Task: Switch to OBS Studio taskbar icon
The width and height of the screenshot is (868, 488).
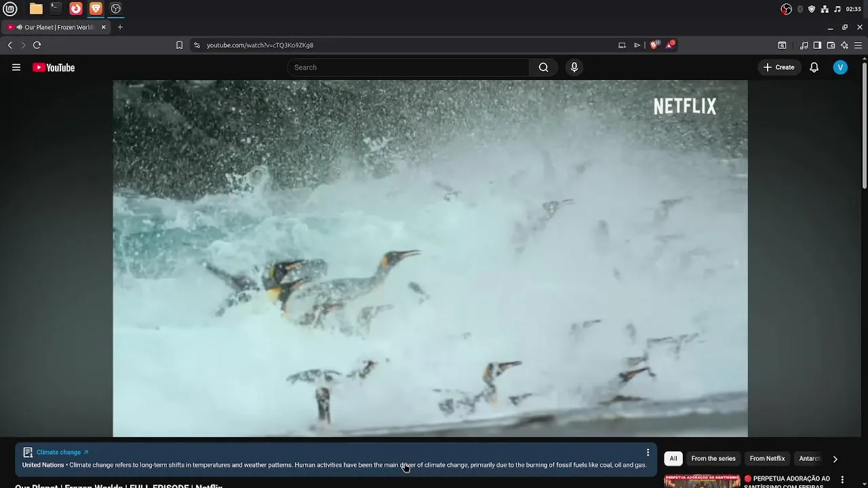Action: [116, 9]
